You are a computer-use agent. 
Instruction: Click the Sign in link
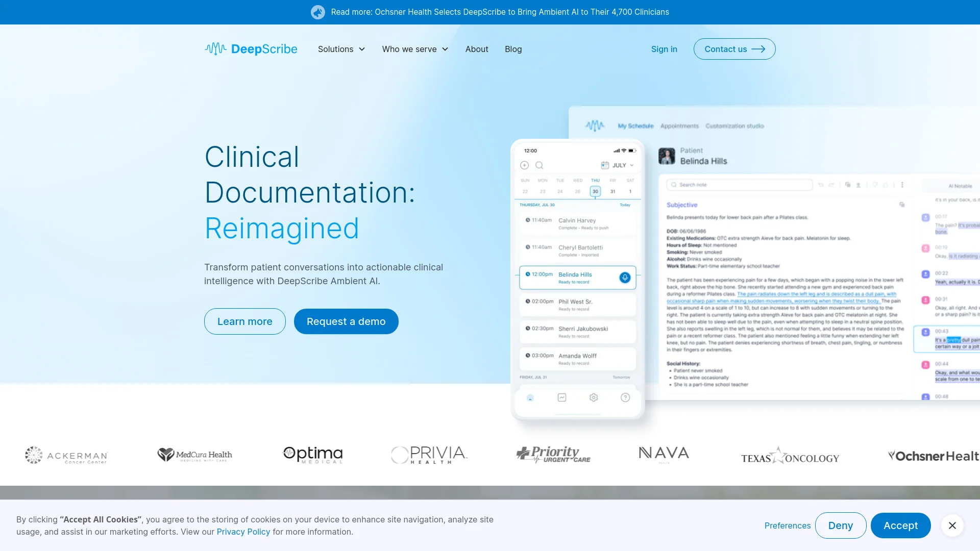(664, 49)
